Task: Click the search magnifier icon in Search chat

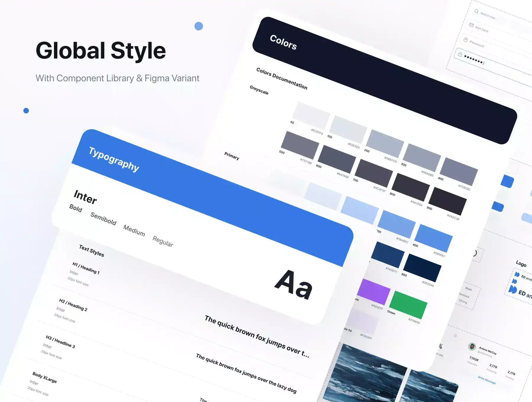Action: coord(476,11)
